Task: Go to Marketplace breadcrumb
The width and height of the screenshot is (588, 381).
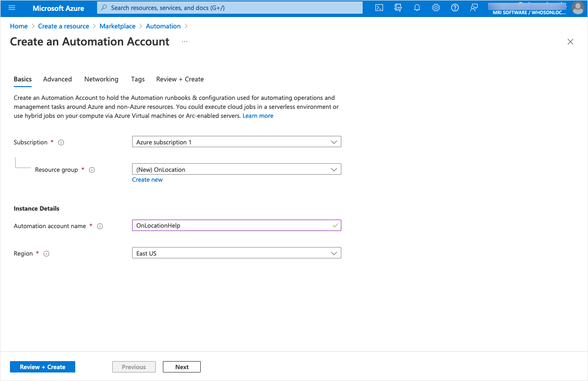Action: [117, 26]
